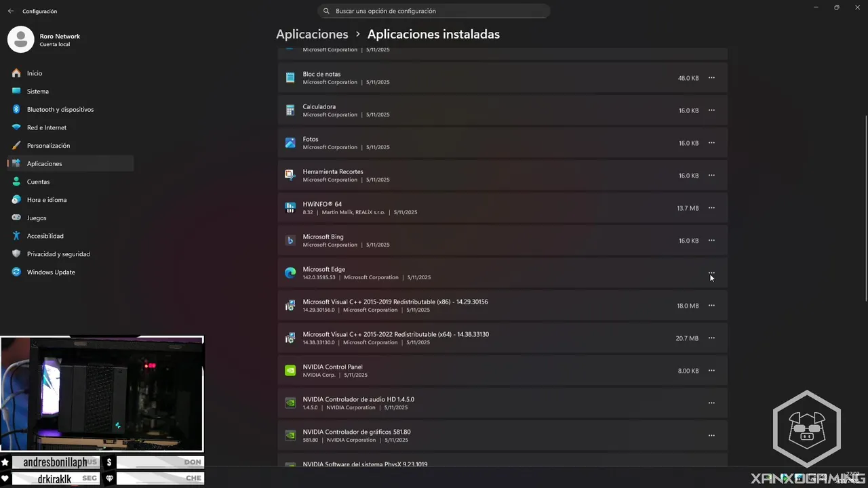This screenshot has width=868, height=488.
Task: Click the 13.7 MB size of HWiNFO
Action: [x=688, y=208]
